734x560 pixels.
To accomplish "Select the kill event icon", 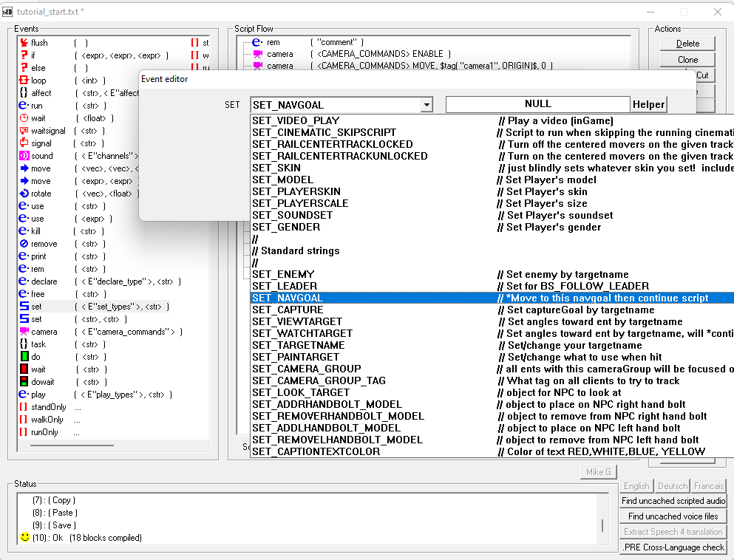I will click(24, 231).
